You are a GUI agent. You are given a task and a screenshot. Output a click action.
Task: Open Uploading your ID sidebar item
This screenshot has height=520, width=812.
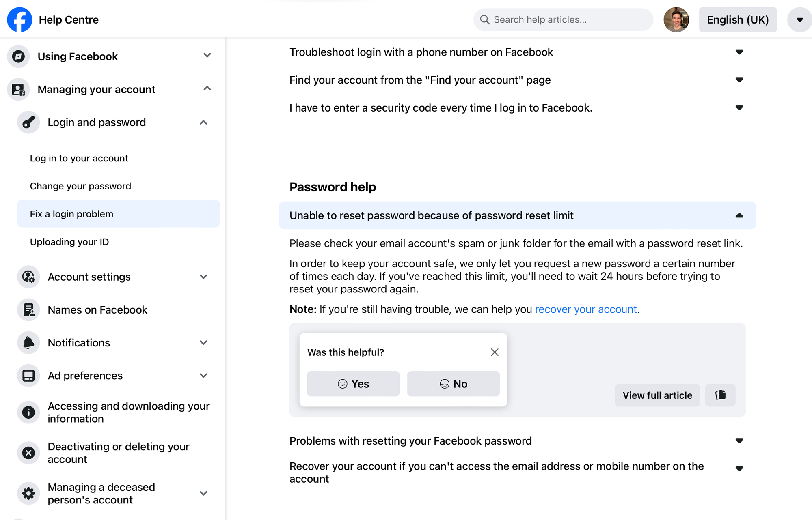tap(69, 242)
